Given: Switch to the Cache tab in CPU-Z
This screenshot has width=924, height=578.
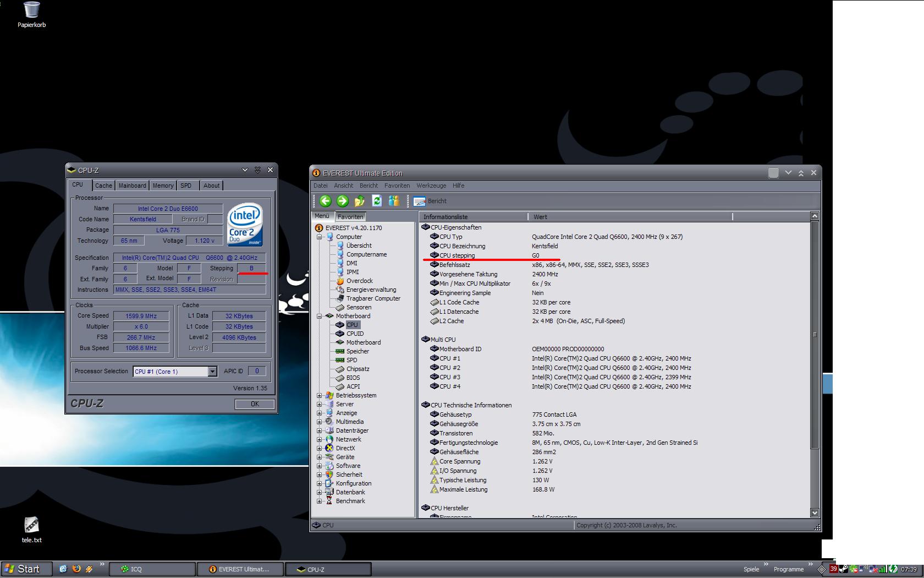Looking at the screenshot, I should [x=103, y=186].
